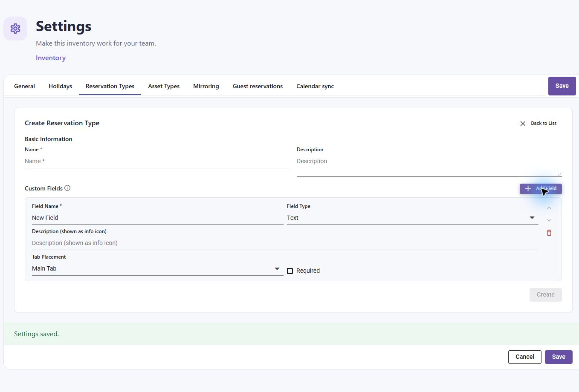Click the Cancel button
This screenshot has height=392, width=579.
pyautogui.click(x=525, y=357)
